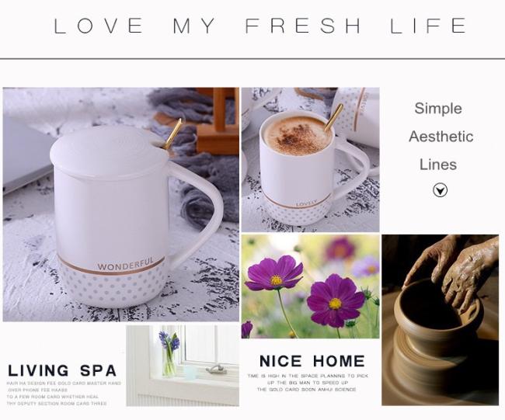Click the LOVE MY FRESH LIFE heading
Screen dimensions: 505x420
(x=259, y=26)
